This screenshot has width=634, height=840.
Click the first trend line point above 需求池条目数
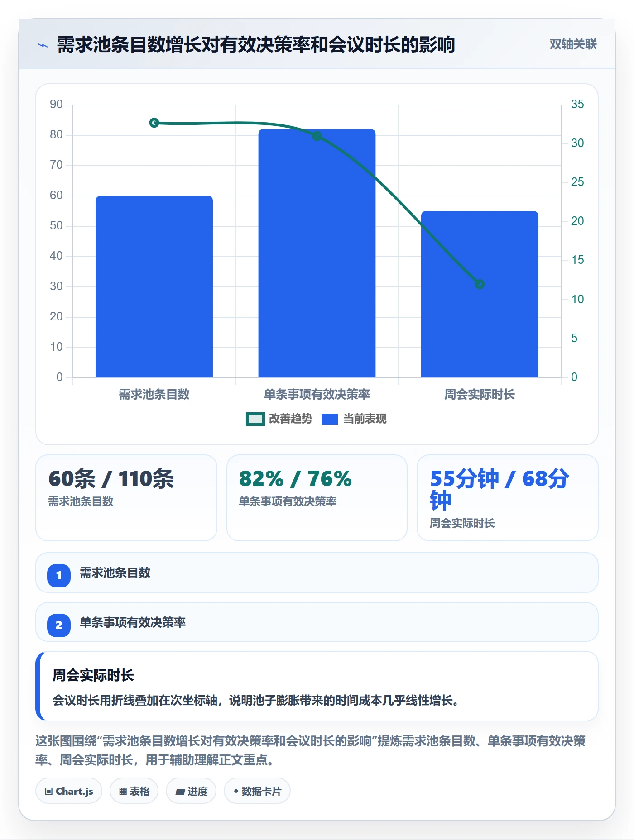point(154,123)
